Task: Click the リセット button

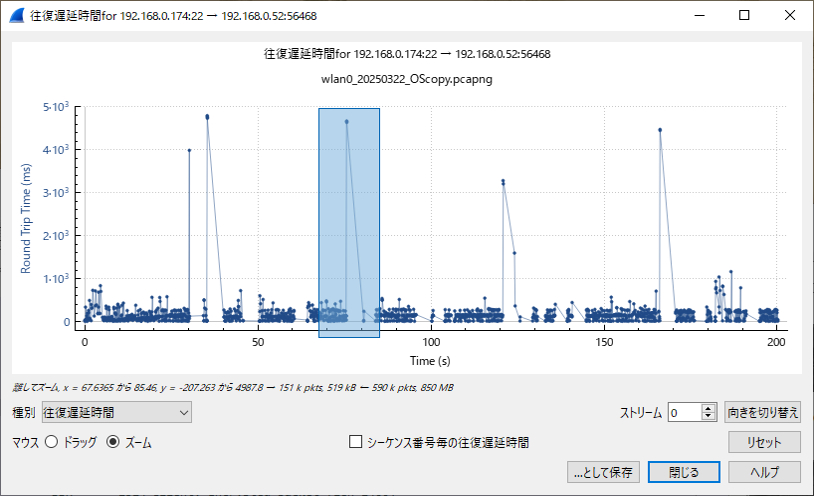Action: [764, 443]
